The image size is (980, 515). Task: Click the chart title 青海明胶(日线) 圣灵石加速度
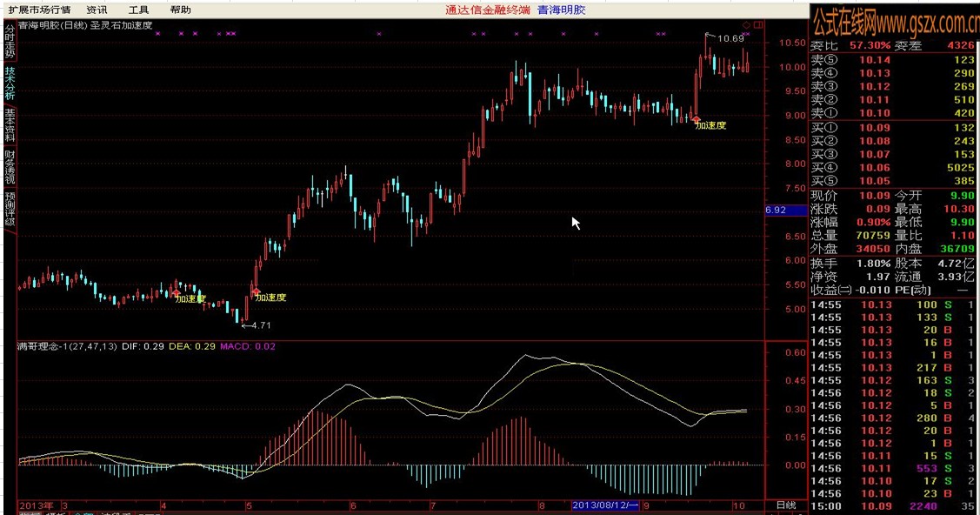85,25
